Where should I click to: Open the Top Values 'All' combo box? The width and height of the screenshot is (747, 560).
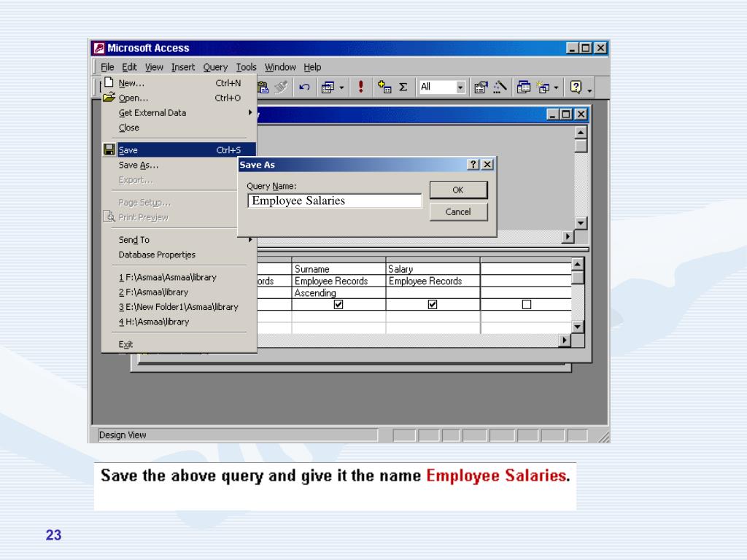pyautogui.click(x=442, y=87)
